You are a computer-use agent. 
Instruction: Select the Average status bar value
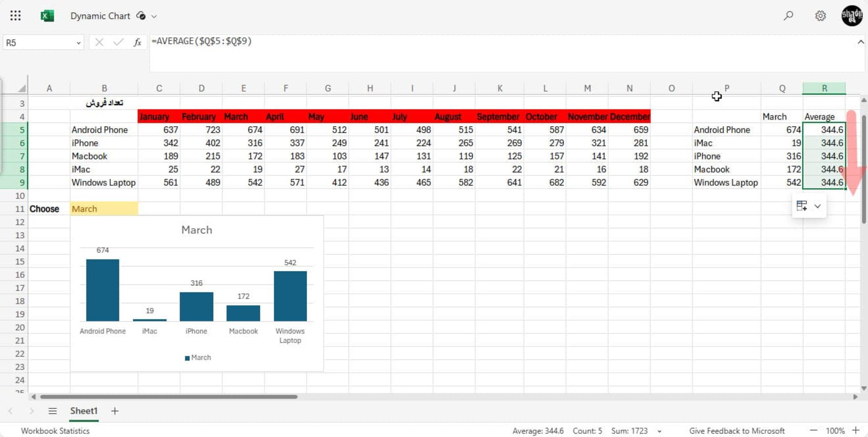click(x=538, y=431)
